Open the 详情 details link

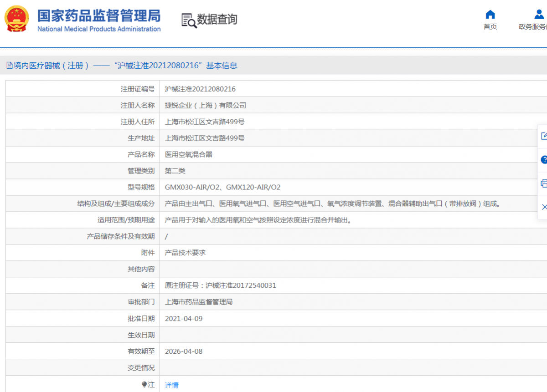tap(171, 385)
